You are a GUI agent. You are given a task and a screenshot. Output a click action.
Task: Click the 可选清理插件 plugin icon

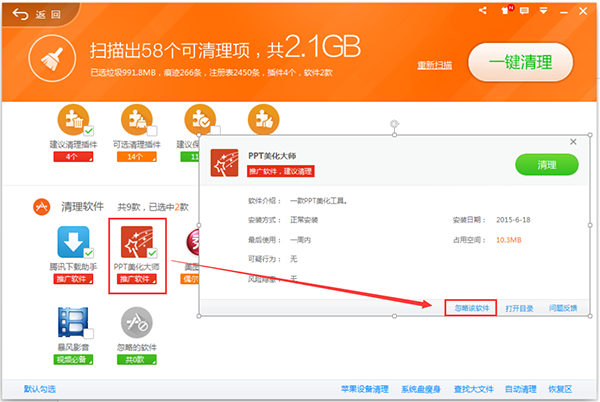pos(136,123)
